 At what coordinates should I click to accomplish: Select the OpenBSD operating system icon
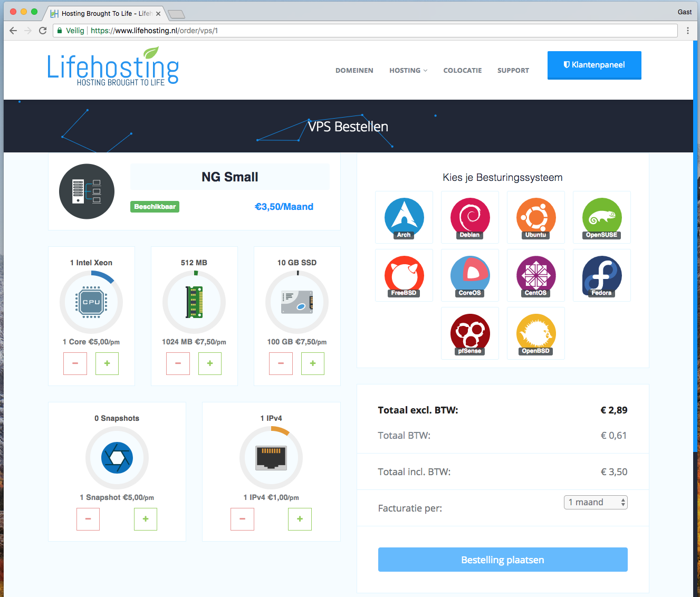[x=536, y=333]
